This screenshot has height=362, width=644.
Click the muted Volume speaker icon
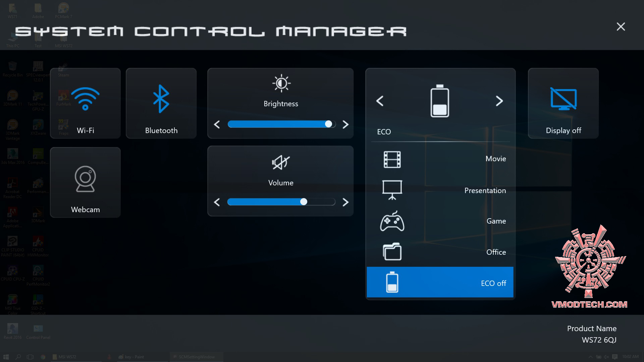pyautogui.click(x=280, y=163)
